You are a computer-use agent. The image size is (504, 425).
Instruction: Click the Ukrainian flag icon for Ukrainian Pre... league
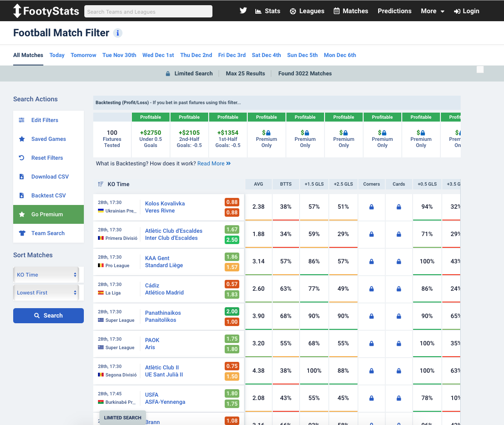click(101, 211)
